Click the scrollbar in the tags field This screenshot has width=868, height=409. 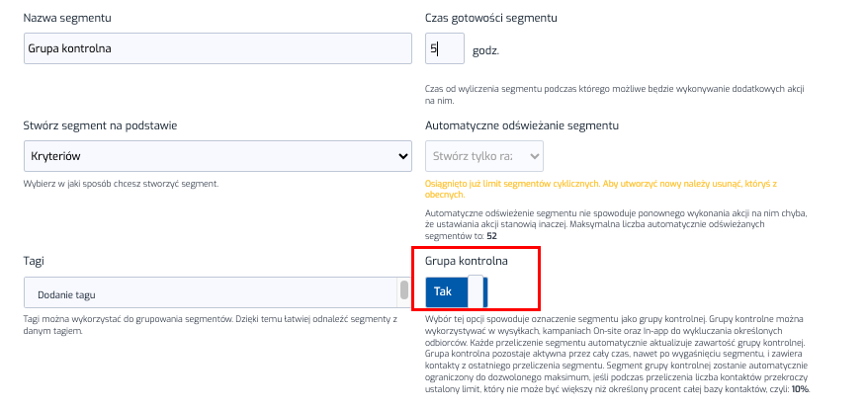pos(403,290)
